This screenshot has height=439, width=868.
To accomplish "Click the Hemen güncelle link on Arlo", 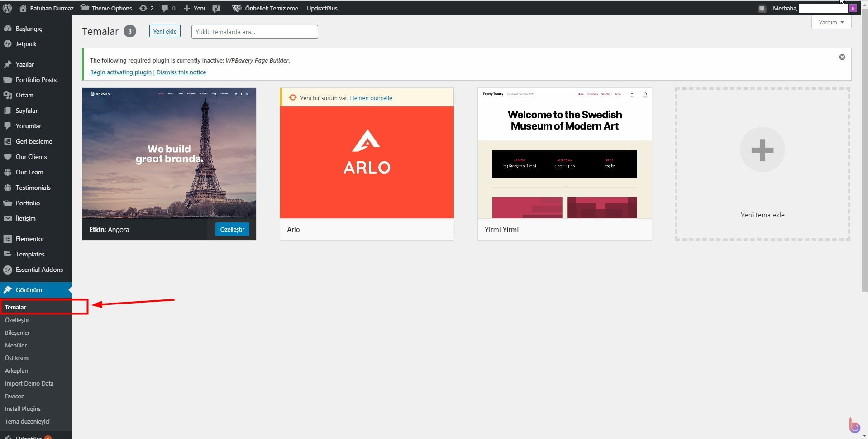I will [371, 98].
